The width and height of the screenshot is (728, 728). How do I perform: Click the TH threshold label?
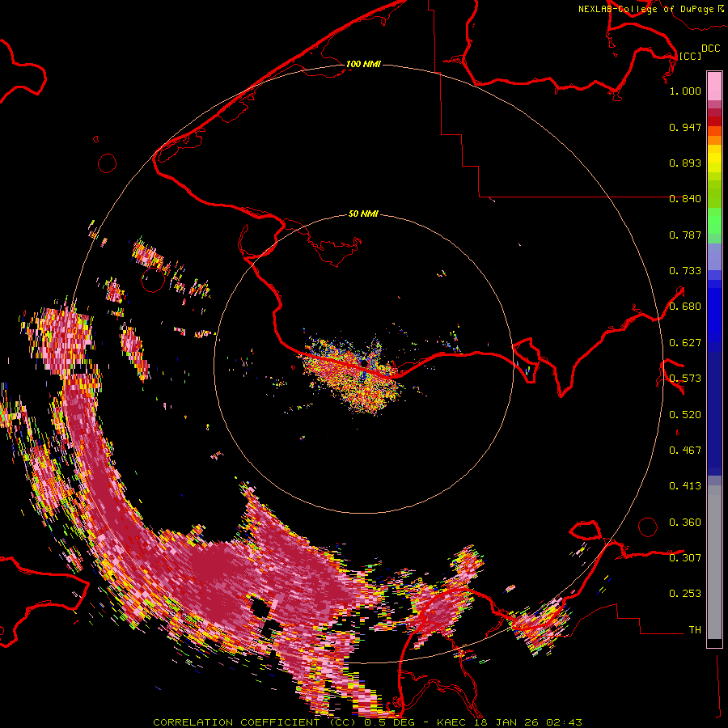695,630
